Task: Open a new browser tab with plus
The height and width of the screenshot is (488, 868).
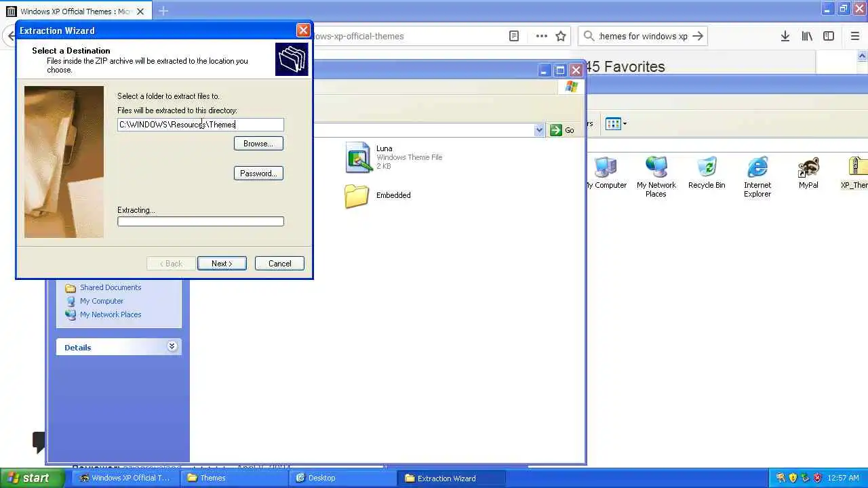Action: coord(163,11)
